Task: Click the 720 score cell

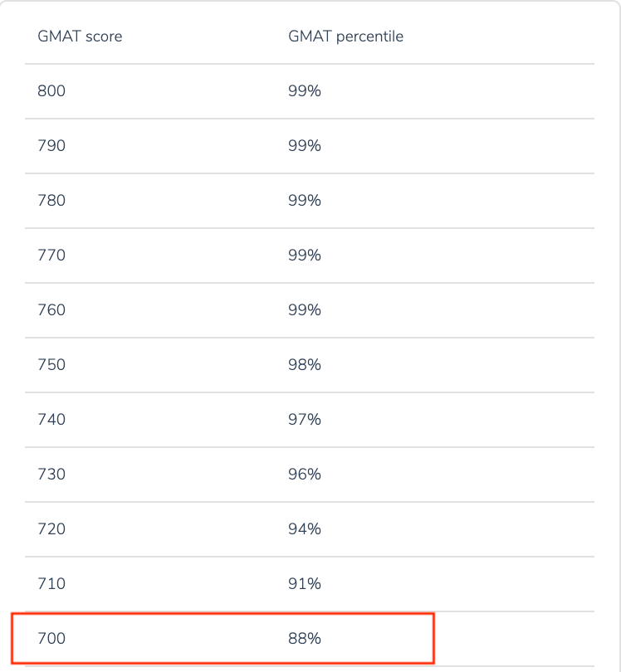Action: pyautogui.click(x=51, y=529)
